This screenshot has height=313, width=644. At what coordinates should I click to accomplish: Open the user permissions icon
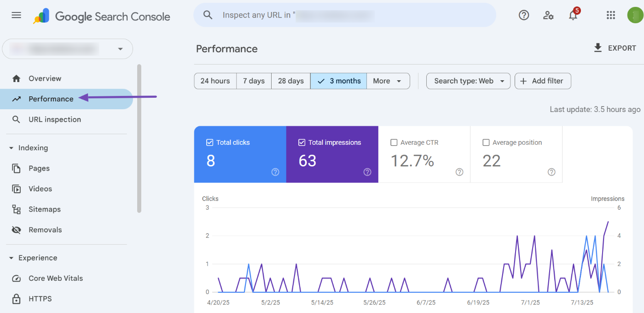(x=548, y=15)
